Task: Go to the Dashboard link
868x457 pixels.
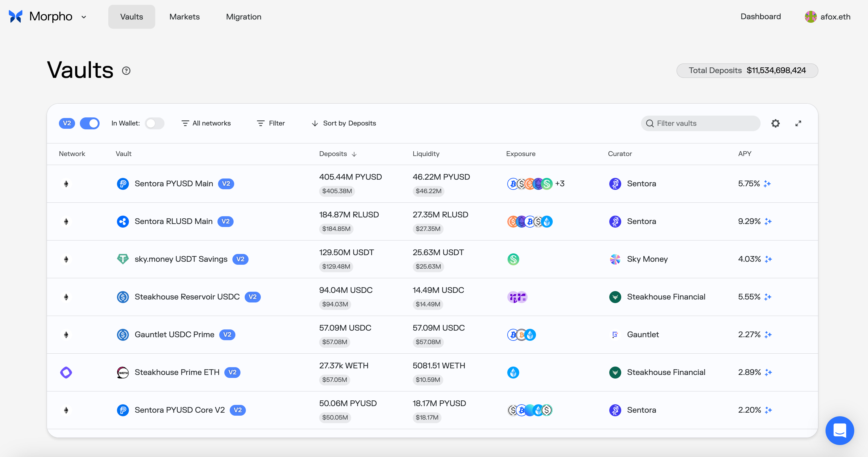Action: pyautogui.click(x=760, y=16)
